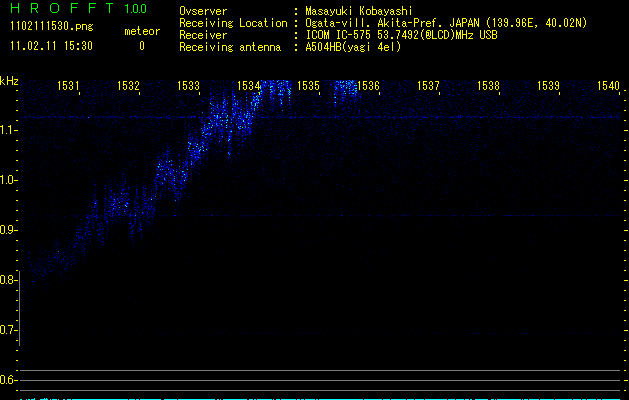Click the Receiving antenna label
The width and height of the screenshot is (629, 400).
coord(230,47)
